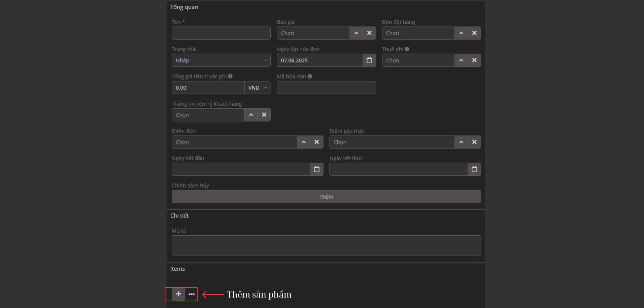This screenshot has height=308, width=644.
Task: Open the three-dots menu under Items
Action: click(192, 294)
